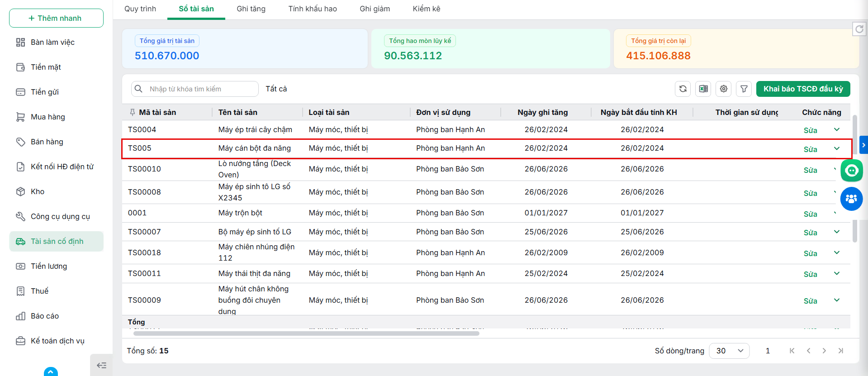
Task: Click Sửa link for TS00010
Action: pyautogui.click(x=810, y=170)
